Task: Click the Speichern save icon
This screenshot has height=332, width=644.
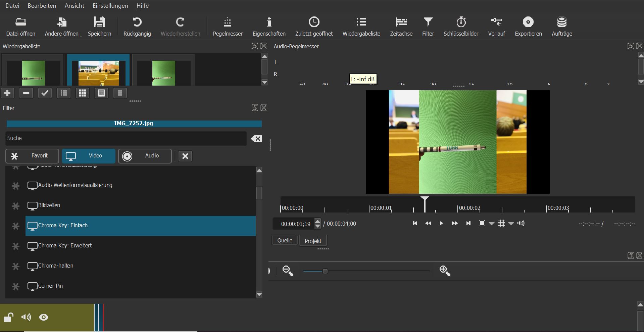Action: [99, 26]
